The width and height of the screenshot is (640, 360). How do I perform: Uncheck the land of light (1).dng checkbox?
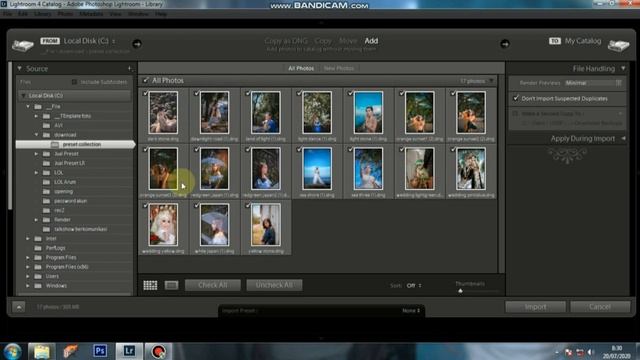[x=248, y=93]
